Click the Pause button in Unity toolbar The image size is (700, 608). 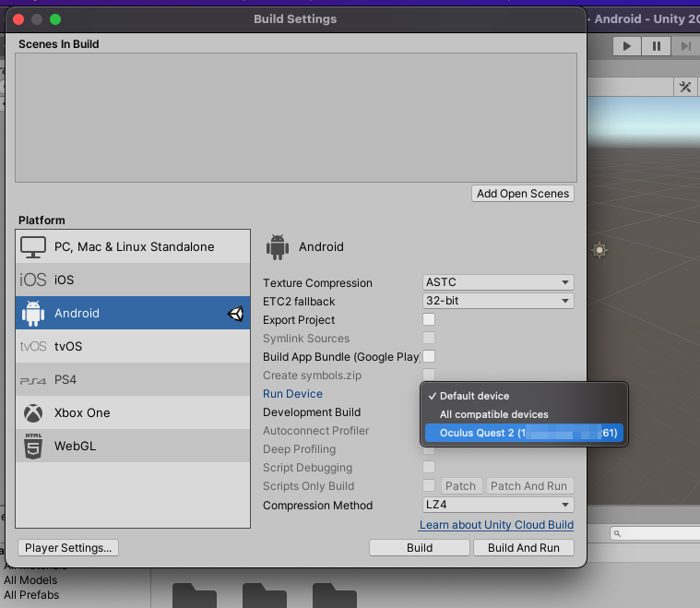[x=657, y=46]
